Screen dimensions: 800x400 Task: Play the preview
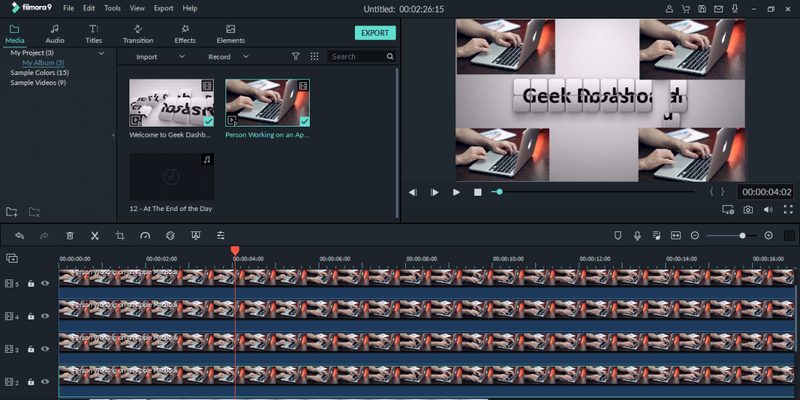point(456,192)
